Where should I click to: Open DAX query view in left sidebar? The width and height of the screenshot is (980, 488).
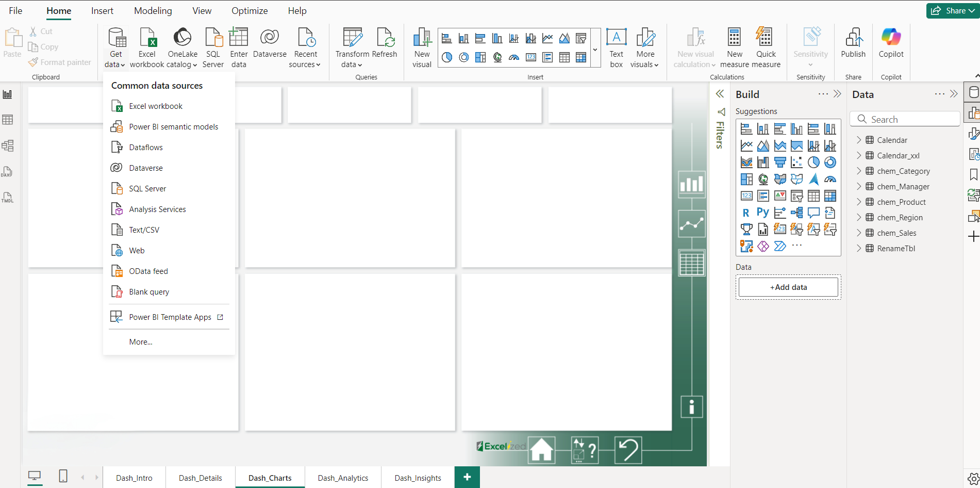(7, 171)
